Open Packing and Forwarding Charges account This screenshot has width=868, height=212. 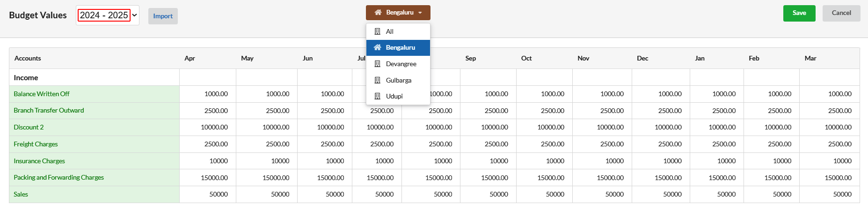[58, 177]
